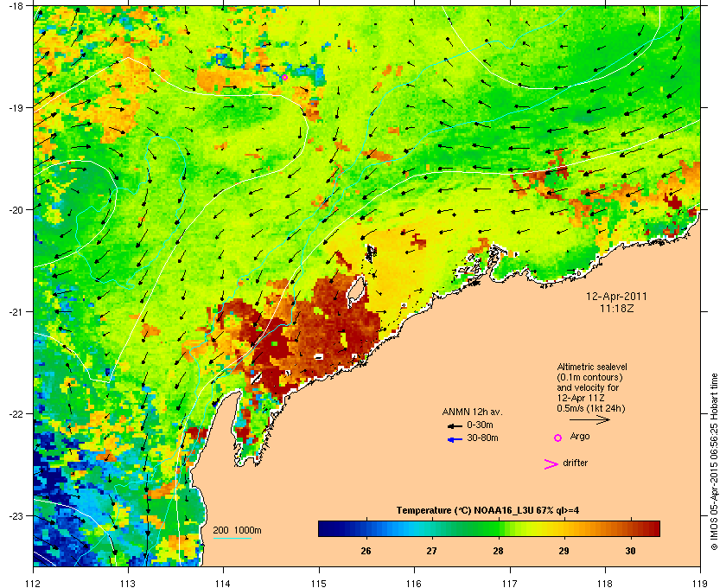The width and height of the screenshot is (726, 588).
Task: Click the colorbar tick label 26
Action: [x=366, y=552]
